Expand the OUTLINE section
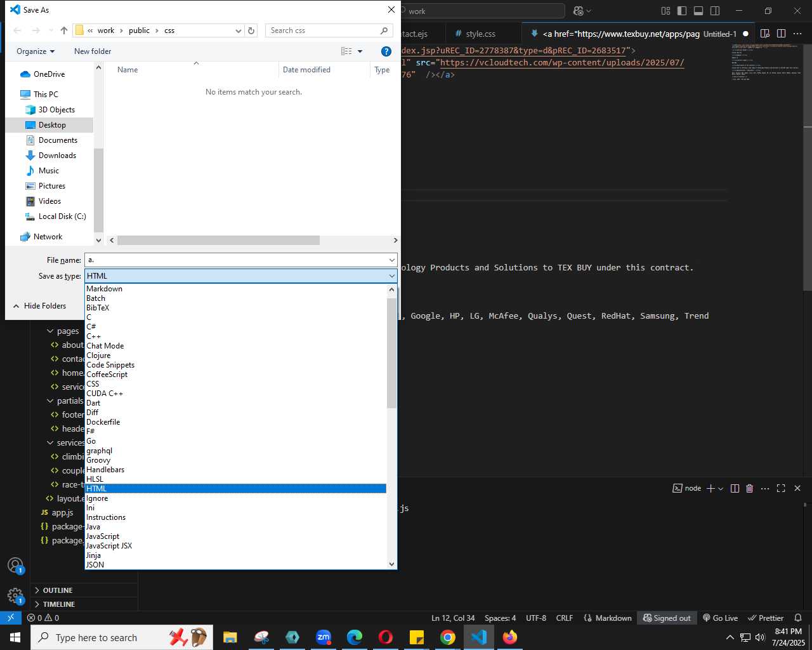 (x=58, y=590)
